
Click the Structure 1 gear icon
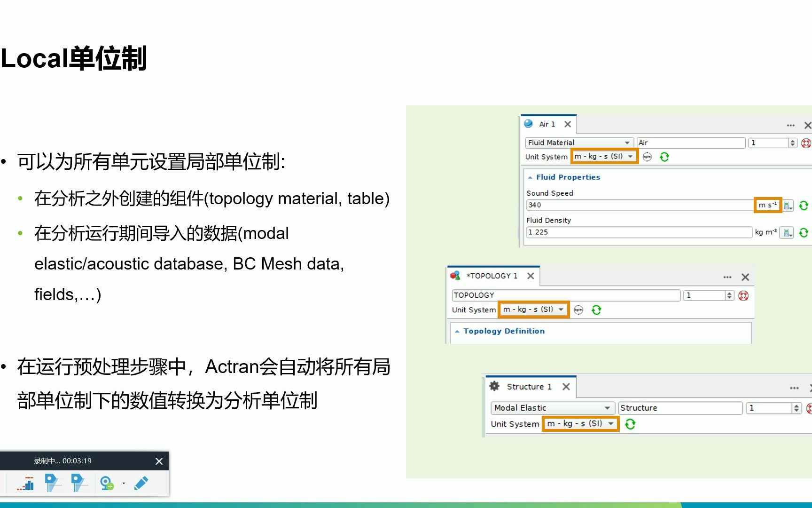495,386
